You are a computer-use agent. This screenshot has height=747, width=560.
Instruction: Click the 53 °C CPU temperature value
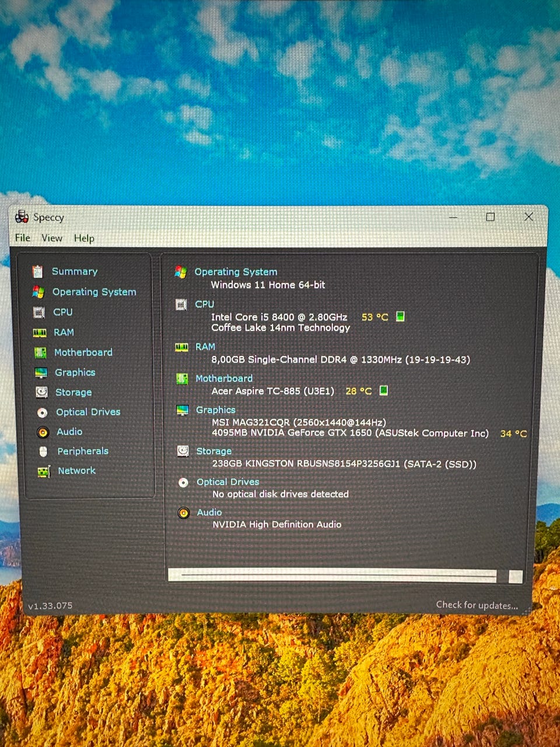tap(375, 317)
